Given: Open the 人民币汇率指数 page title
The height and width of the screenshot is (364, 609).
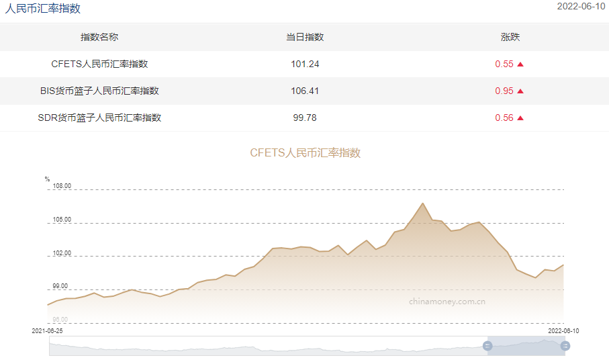Looking at the screenshot, I should [x=42, y=9].
